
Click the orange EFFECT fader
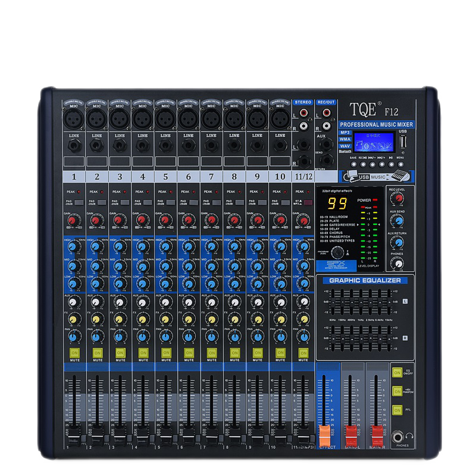[x=324, y=436]
